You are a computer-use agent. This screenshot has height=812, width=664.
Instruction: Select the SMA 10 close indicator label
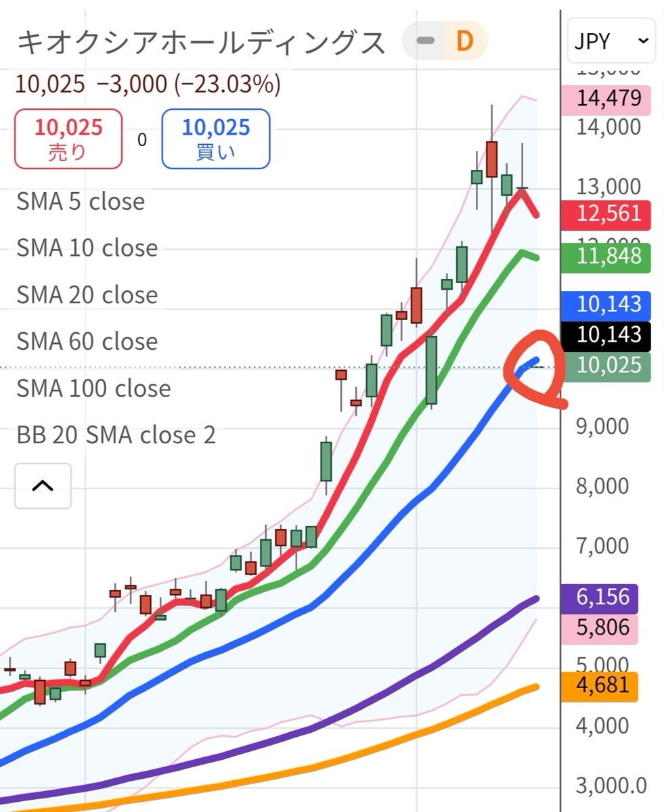[x=87, y=248]
